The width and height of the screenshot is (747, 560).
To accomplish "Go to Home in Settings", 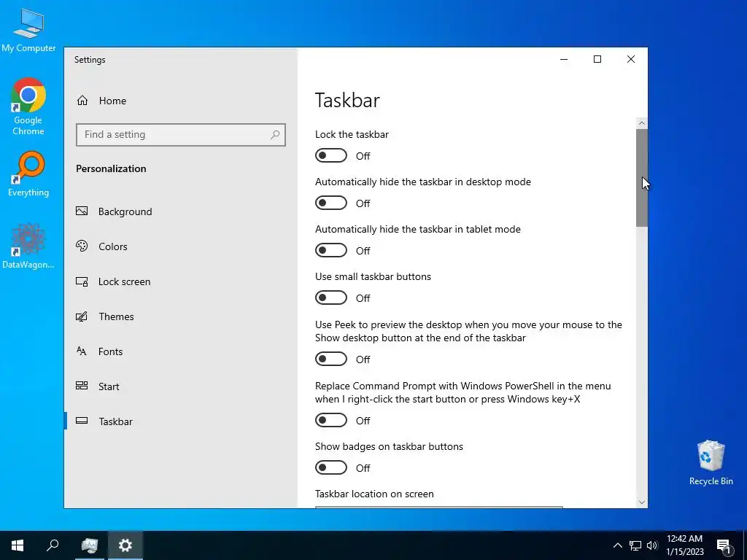I will (x=181, y=101).
